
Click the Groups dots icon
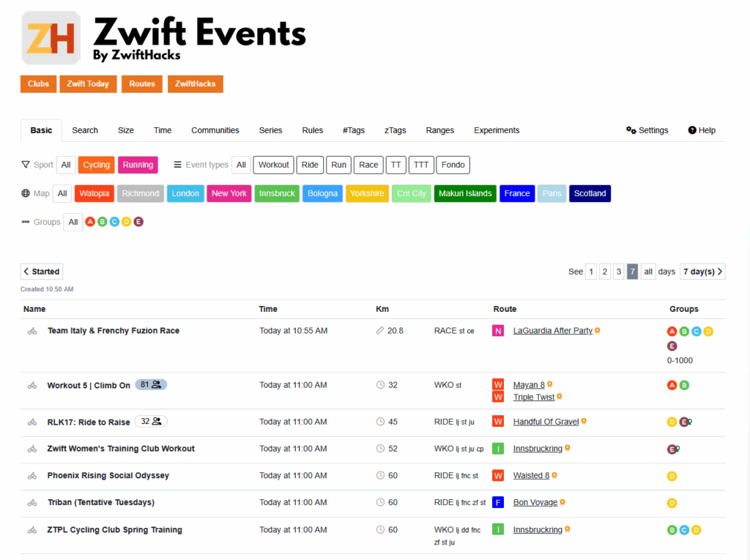pos(26,222)
